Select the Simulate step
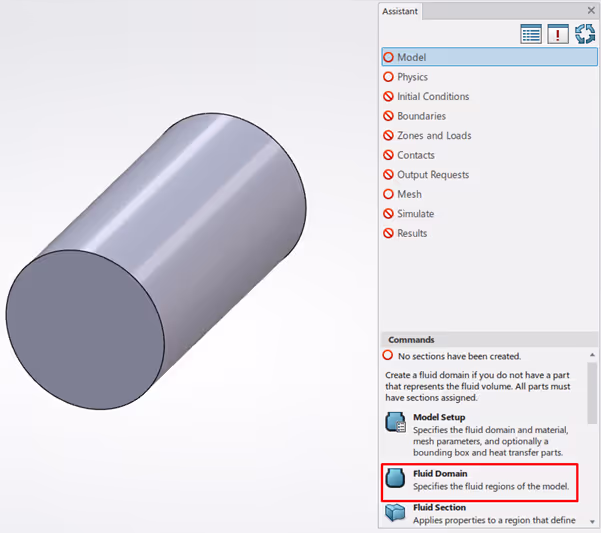Image resolution: width=601 pixels, height=533 pixels. [489, 213]
